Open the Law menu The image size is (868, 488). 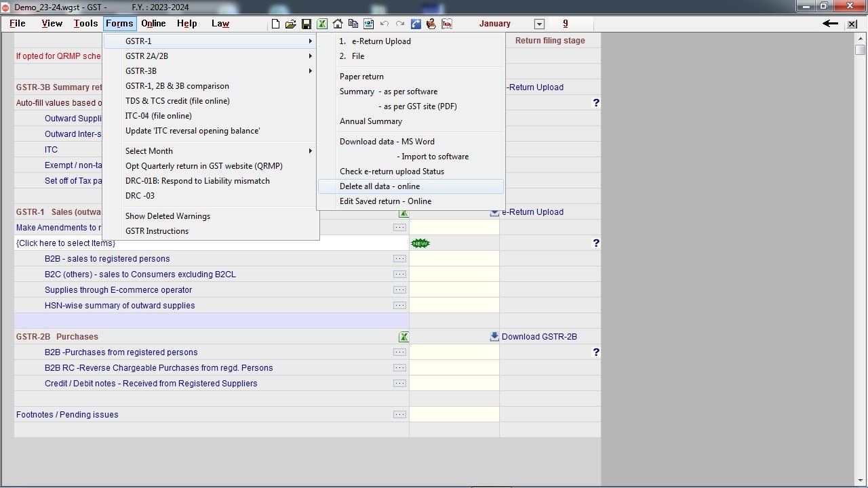pyautogui.click(x=220, y=24)
